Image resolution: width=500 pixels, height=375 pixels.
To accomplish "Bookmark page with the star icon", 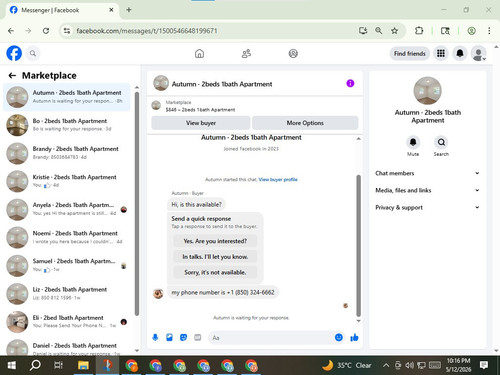I will click(394, 31).
